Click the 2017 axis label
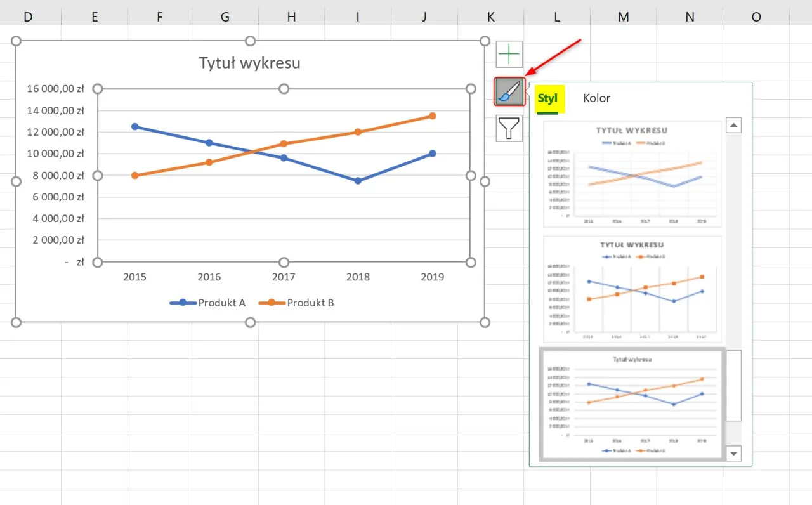This screenshot has height=505, width=812. (284, 277)
